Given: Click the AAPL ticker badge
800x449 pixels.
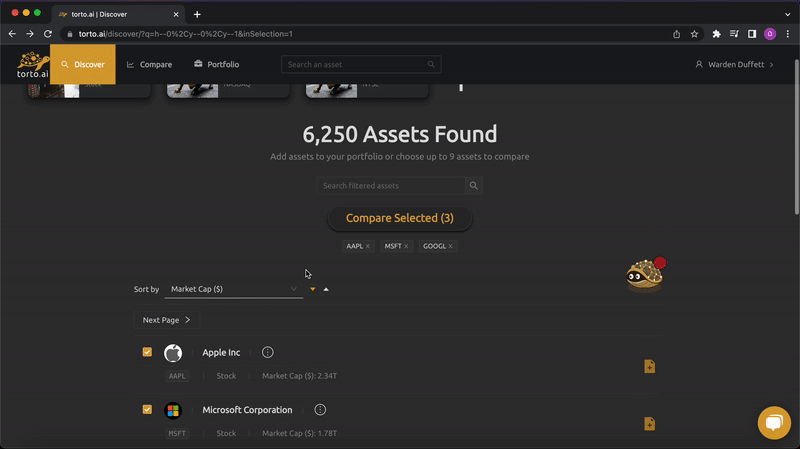Looking at the screenshot, I should click(x=177, y=376).
